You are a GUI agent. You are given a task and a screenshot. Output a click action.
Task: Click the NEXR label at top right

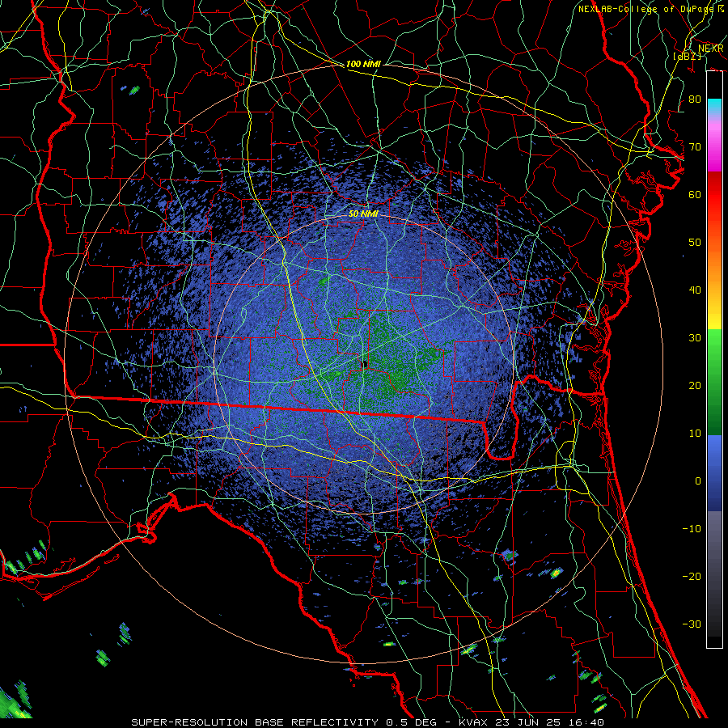coord(711,49)
